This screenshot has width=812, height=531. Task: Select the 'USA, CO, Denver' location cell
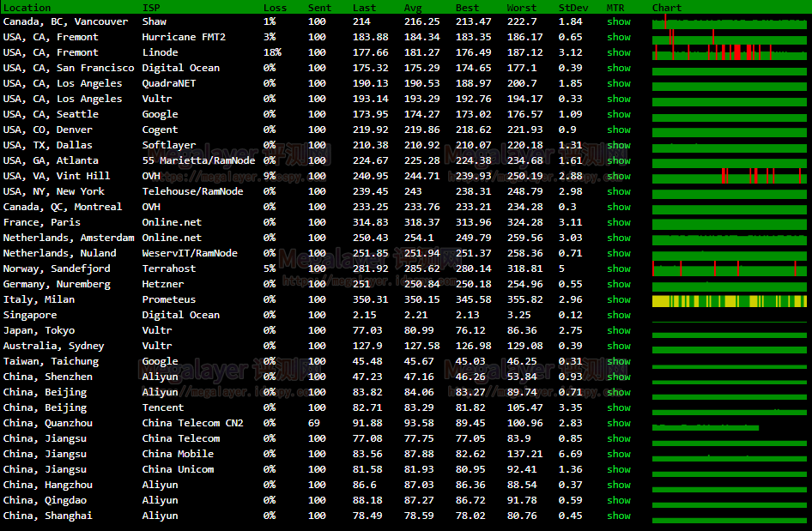(48, 130)
